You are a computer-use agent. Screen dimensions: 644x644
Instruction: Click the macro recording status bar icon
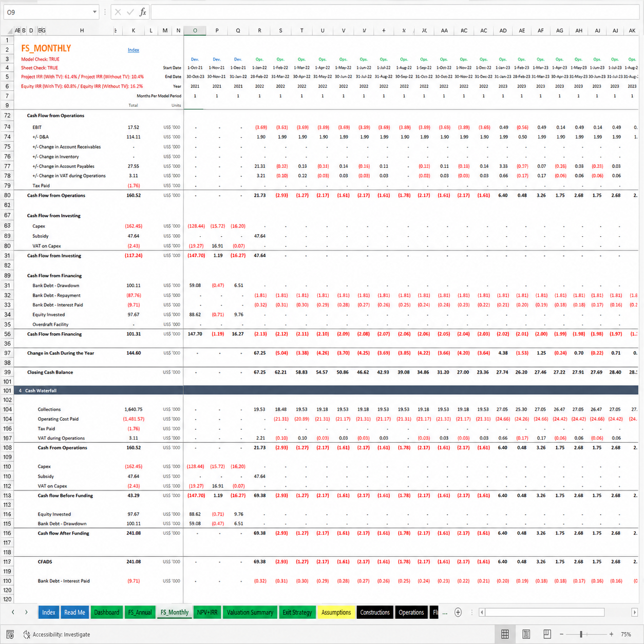click(x=10, y=635)
